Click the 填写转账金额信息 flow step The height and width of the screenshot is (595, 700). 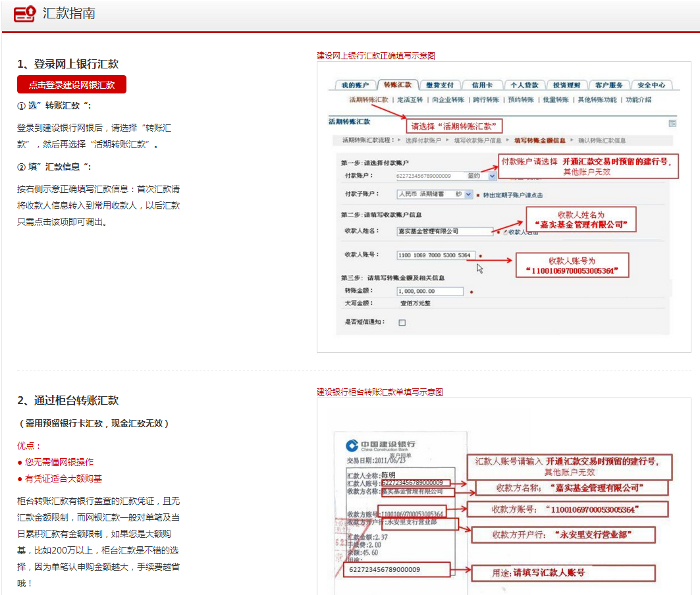[539, 141]
